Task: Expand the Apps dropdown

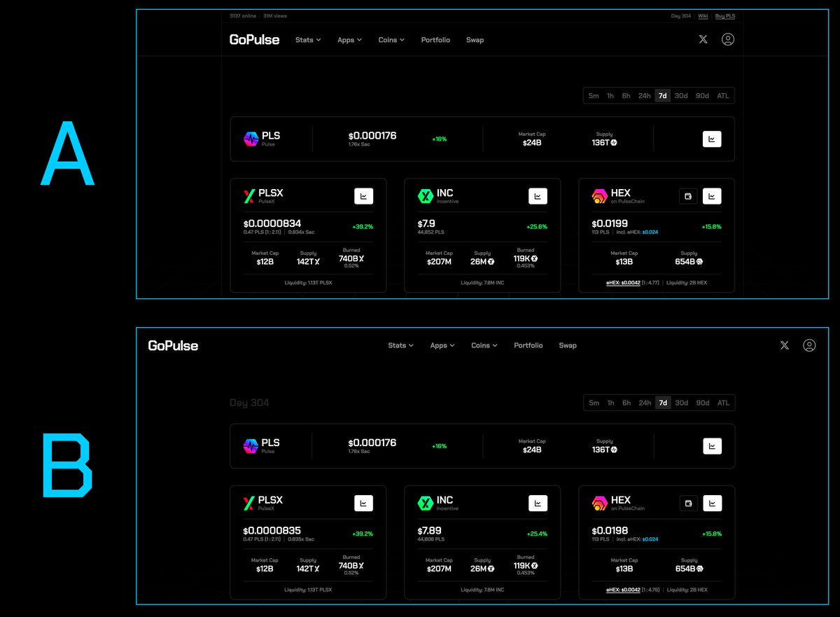Action: click(x=349, y=40)
